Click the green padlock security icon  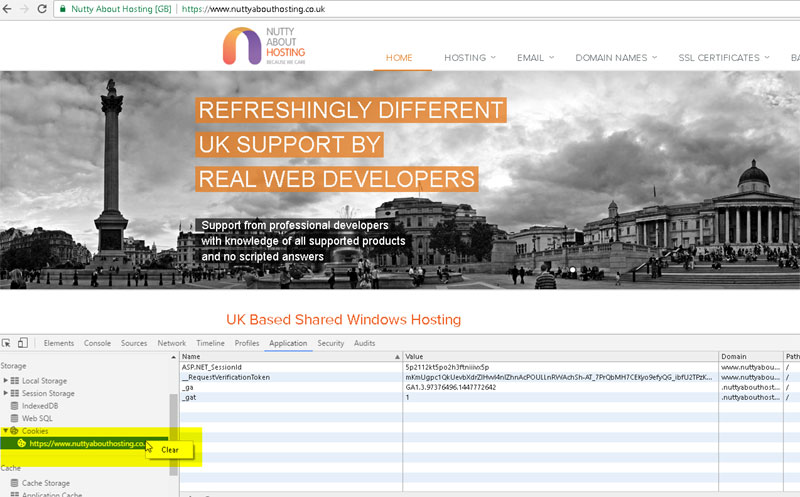click(63, 10)
